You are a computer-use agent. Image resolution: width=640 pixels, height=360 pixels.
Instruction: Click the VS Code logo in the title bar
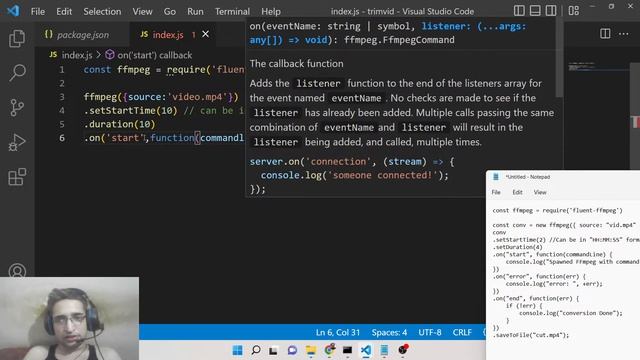click(13, 11)
